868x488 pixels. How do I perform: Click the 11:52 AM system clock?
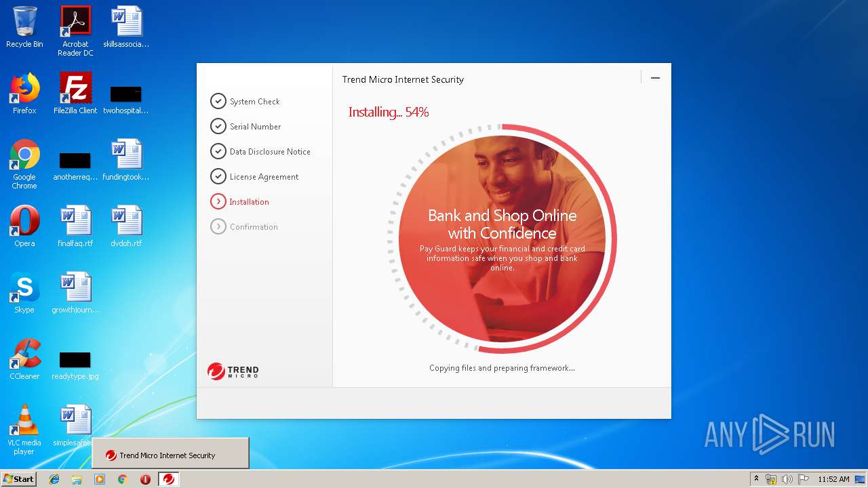[x=833, y=479]
